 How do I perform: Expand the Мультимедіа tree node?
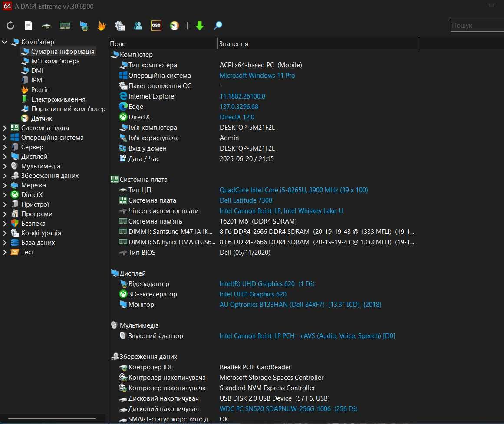point(4,166)
